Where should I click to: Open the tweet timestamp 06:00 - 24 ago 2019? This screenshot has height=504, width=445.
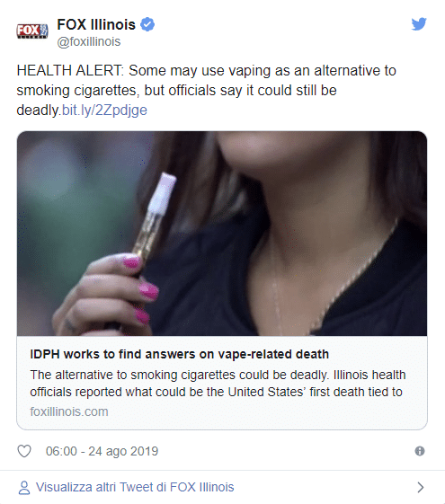click(x=102, y=451)
